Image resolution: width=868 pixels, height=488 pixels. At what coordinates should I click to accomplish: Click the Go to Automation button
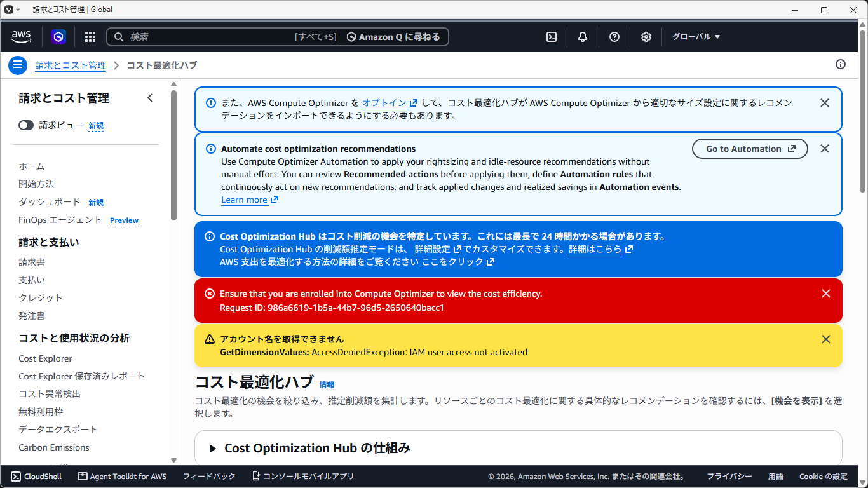coord(750,149)
